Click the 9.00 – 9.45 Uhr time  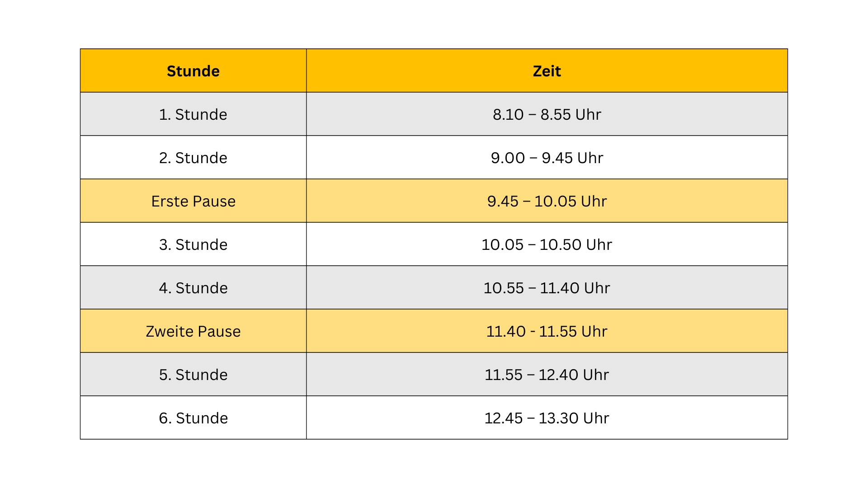coord(547,158)
